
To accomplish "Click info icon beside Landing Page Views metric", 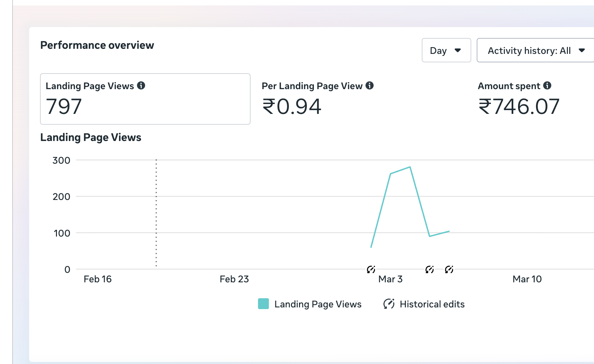I will pyautogui.click(x=141, y=86).
